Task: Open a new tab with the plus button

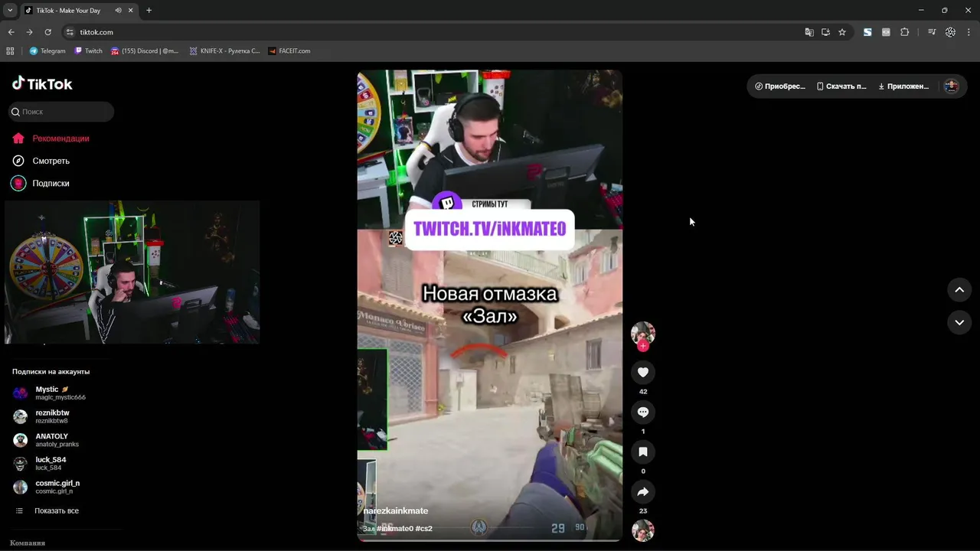Action: coord(149,11)
